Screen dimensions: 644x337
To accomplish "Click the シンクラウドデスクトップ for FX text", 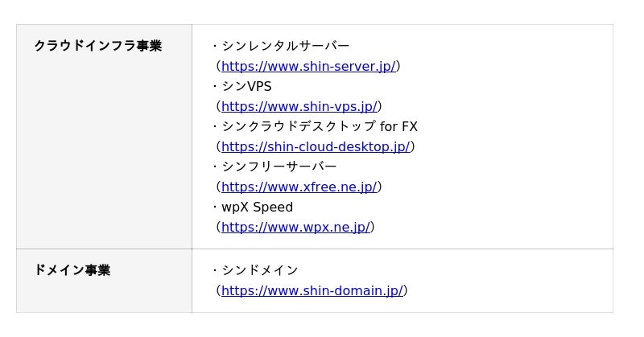I will coord(320,126).
